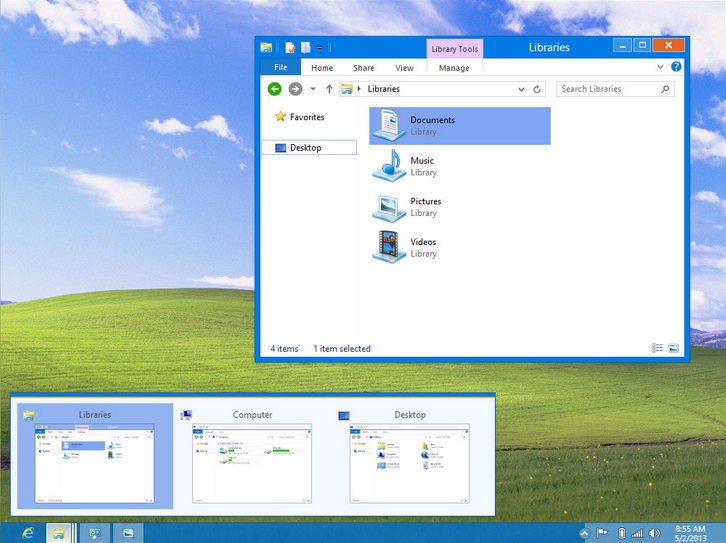726x543 pixels.
Task: Show hidden tray icons with the up arrow
Action: coord(584,534)
